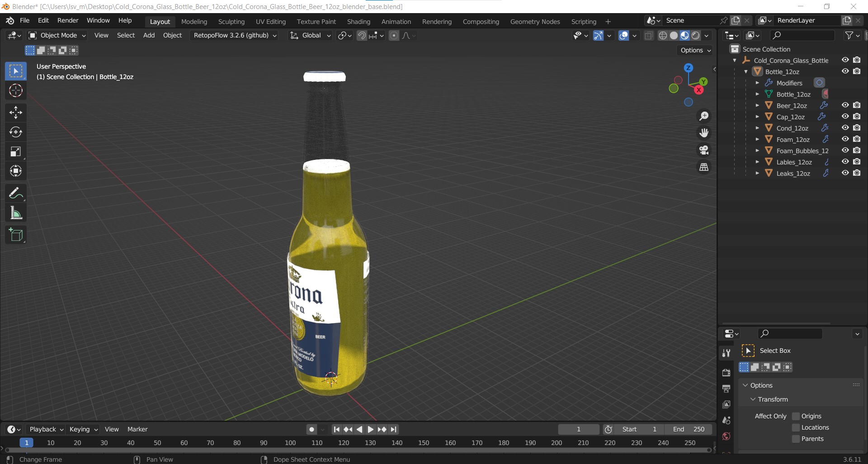Switch to the Shading workspace tab

tap(359, 22)
